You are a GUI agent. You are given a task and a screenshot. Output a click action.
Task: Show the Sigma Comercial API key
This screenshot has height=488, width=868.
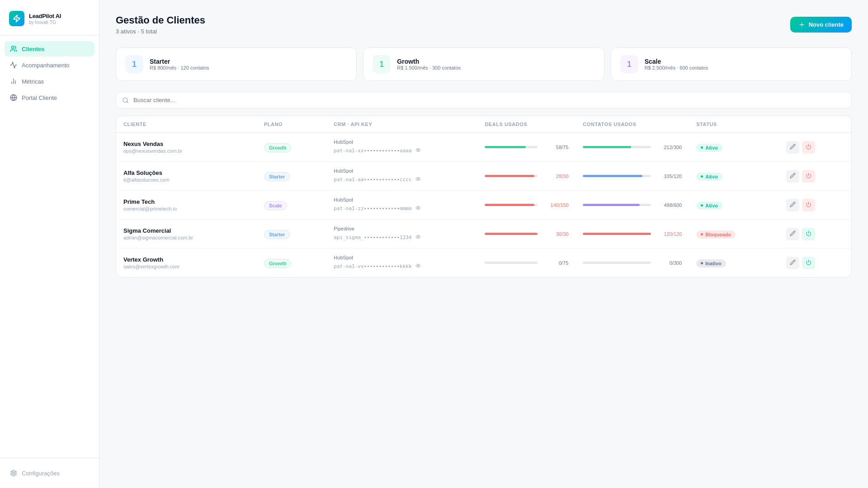[x=418, y=237]
